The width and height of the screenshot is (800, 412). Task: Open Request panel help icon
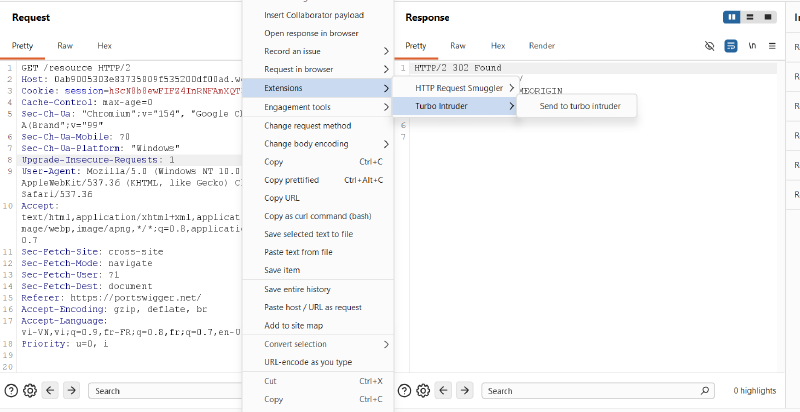coord(11,391)
